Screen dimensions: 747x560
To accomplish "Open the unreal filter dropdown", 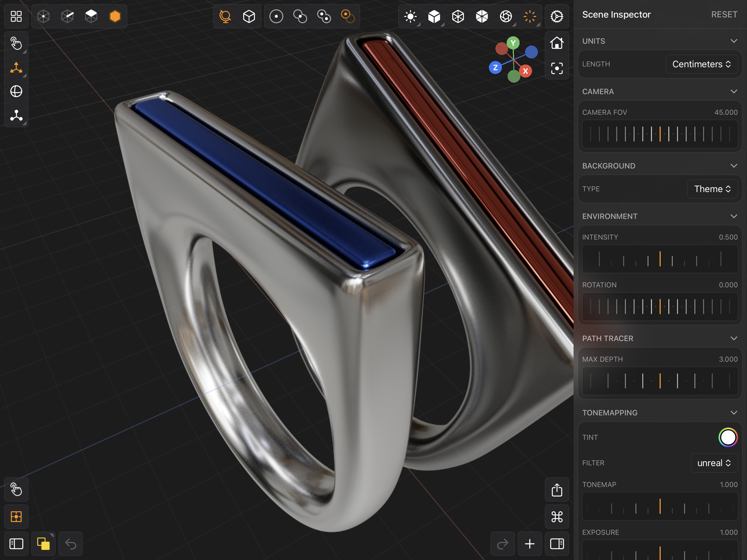I will click(x=714, y=463).
